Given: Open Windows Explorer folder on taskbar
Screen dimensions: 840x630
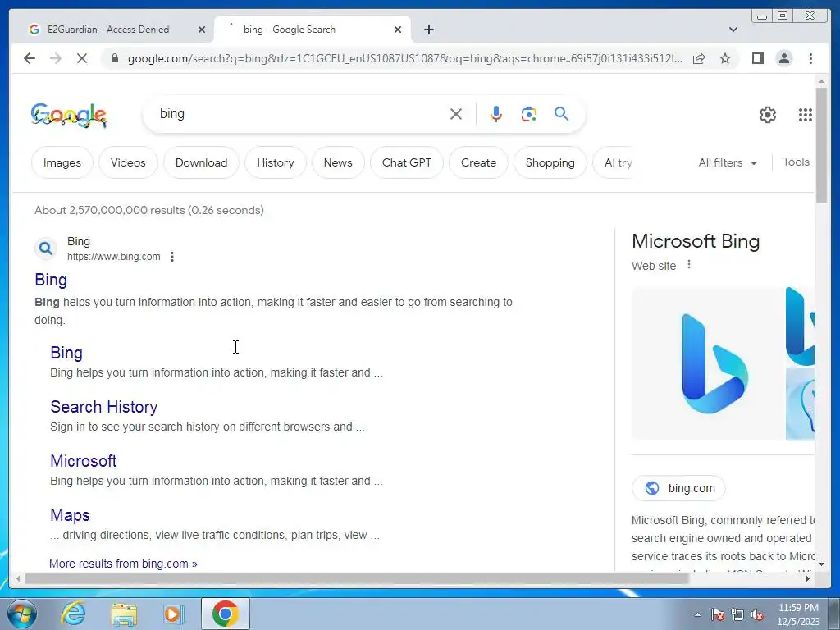Looking at the screenshot, I should (x=124, y=614).
